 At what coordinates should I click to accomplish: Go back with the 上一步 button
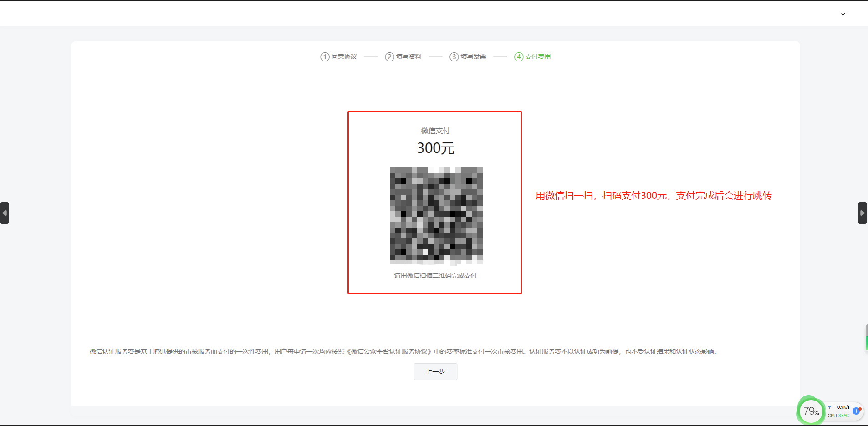click(x=435, y=372)
